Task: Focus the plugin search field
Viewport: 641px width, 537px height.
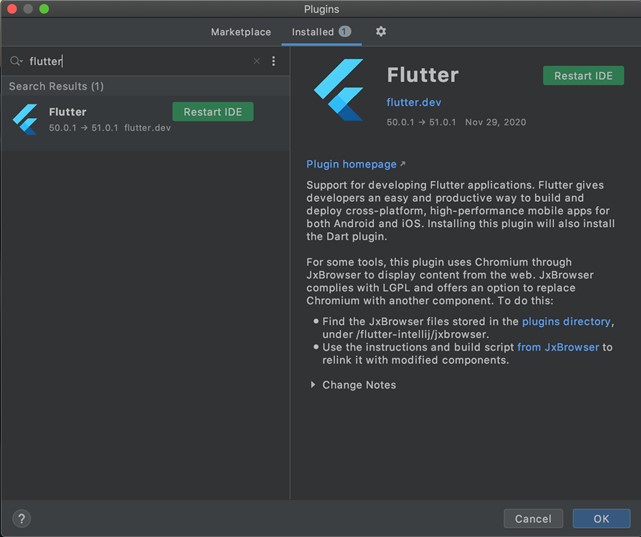Action: click(x=139, y=61)
